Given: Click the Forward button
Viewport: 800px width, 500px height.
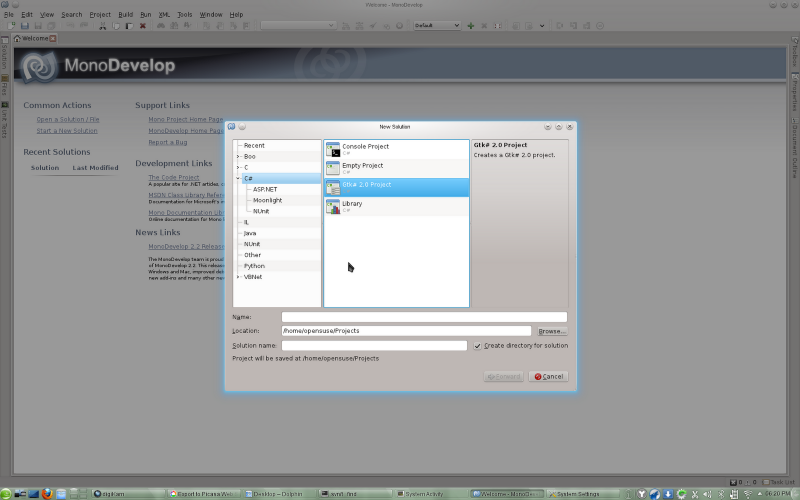Looking at the screenshot, I should point(504,377).
